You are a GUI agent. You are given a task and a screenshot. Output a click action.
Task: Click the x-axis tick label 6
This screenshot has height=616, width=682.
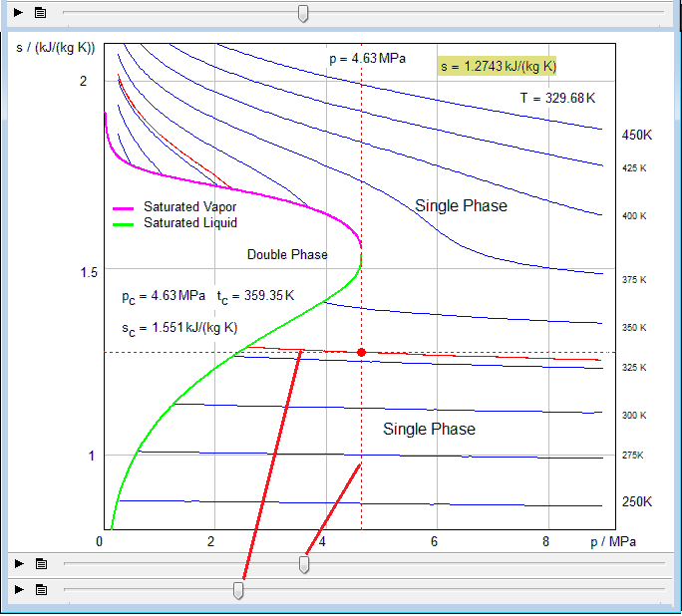click(434, 541)
